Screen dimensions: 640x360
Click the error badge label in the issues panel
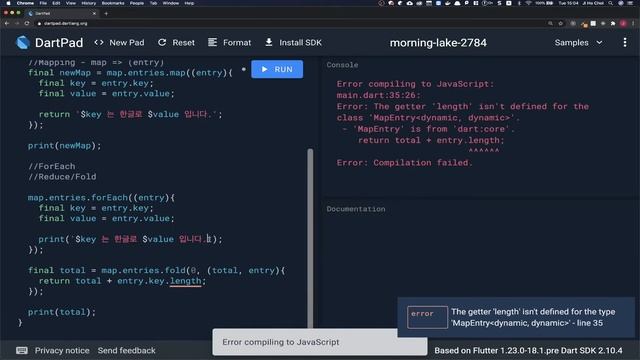(427, 317)
